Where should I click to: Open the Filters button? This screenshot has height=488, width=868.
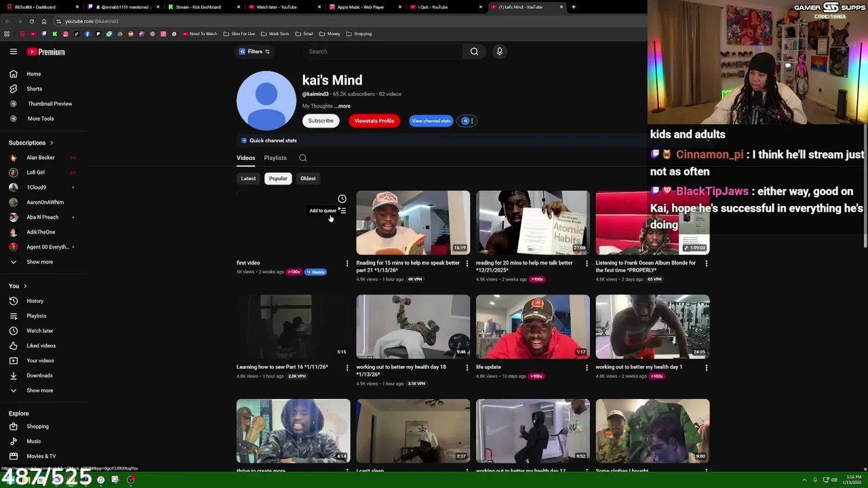[255, 52]
